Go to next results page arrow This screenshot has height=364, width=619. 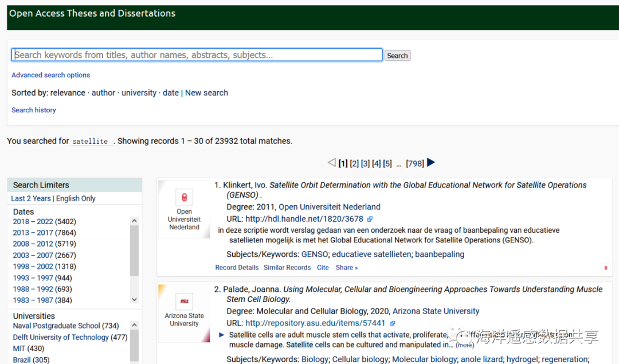(431, 163)
